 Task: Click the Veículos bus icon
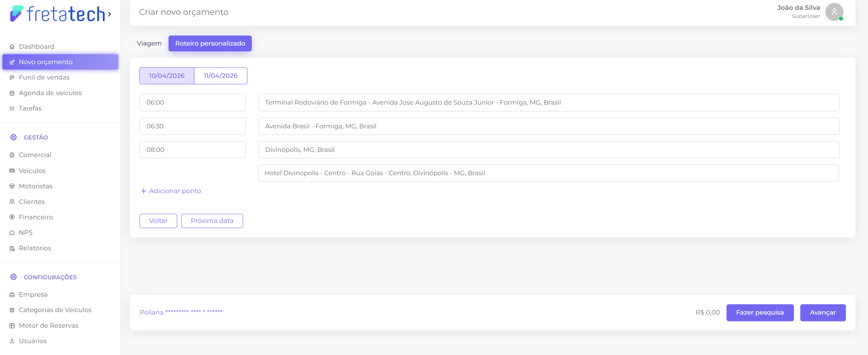pyautogui.click(x=12, y=171)
